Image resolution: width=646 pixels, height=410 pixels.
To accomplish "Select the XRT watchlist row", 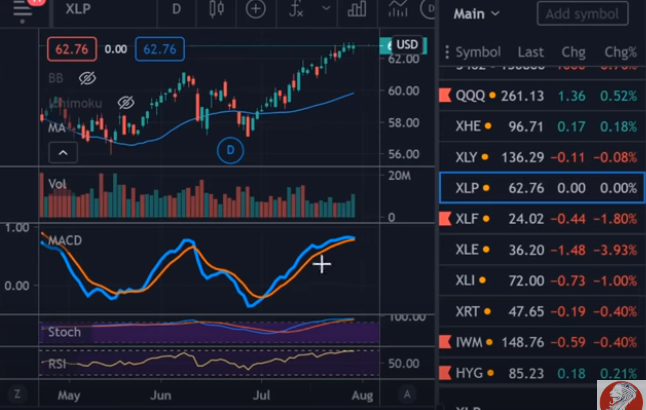I will [x=542, y=312].
